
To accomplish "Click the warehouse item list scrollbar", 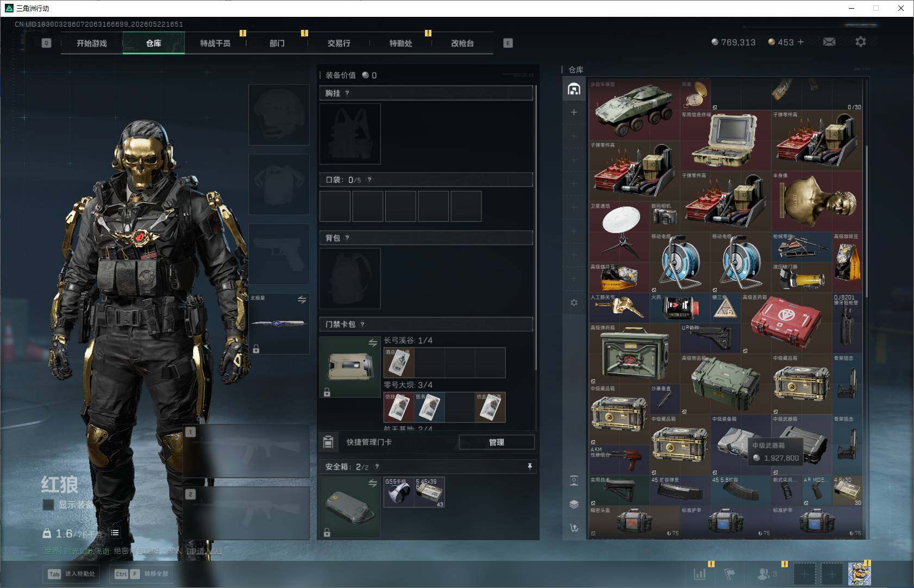I will point(866,222).
